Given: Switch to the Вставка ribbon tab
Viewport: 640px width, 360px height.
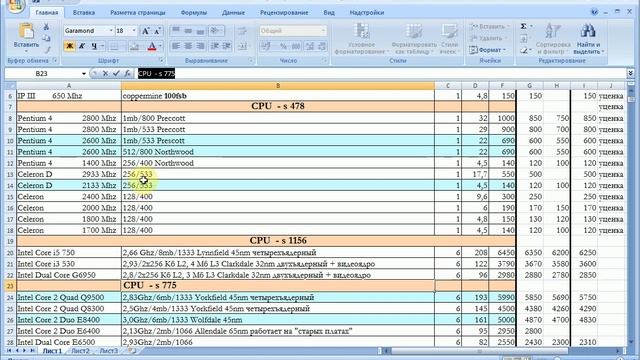Looking at the screenshot, I should tap(84, 13).
